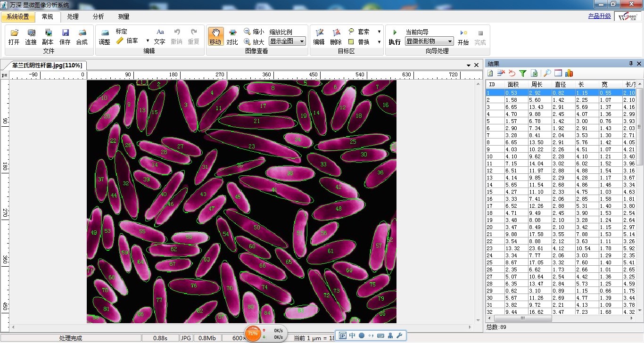Switch to the 处理 ribbon tab
The height and width of the screenshot is (343, 644).
point(73,16)
